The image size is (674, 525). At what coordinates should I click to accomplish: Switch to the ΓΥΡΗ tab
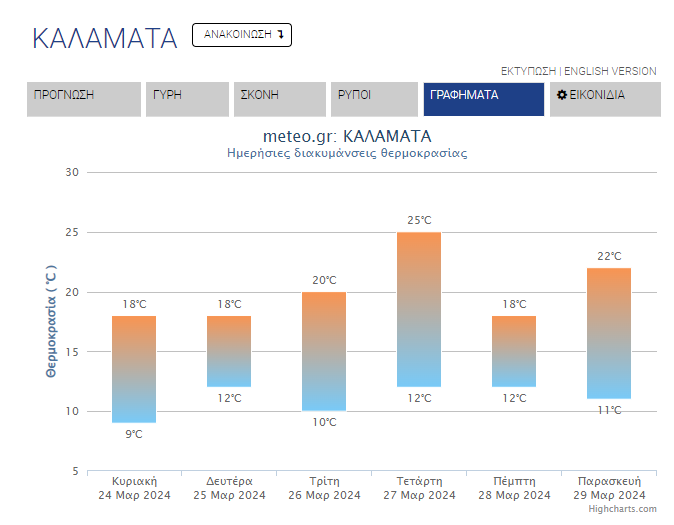click(x=187, y=99)
